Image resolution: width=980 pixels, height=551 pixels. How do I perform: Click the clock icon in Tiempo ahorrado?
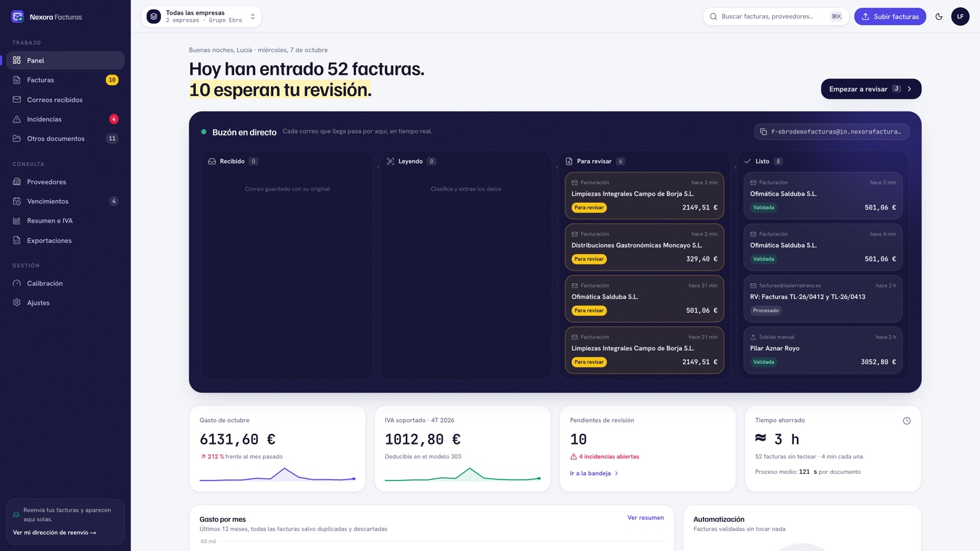(x=907, y=421)
